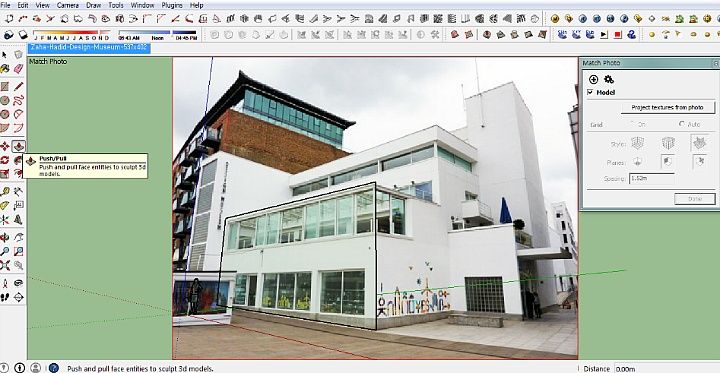The height and width of the screenshot is (373, 720).
Task: Open the Edit menu
Action: [22, 5]
